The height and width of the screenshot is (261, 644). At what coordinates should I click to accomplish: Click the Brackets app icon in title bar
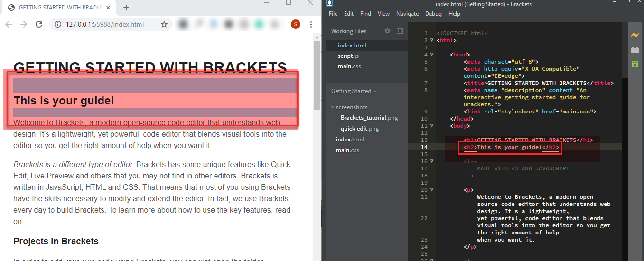(329, 4)
